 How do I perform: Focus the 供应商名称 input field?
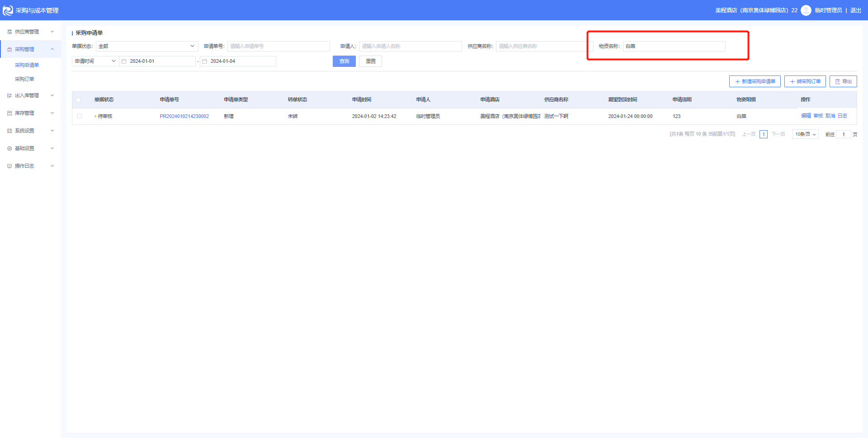[544, 46]
